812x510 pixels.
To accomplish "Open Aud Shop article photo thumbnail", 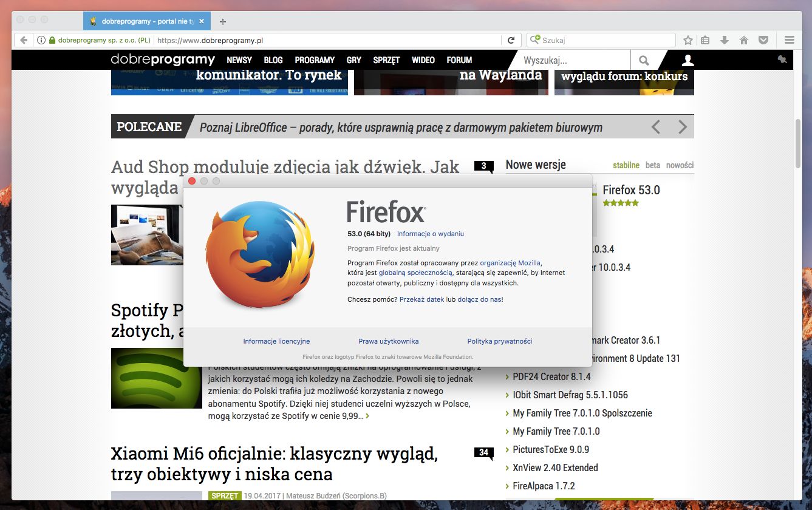I will click(148, 234).
